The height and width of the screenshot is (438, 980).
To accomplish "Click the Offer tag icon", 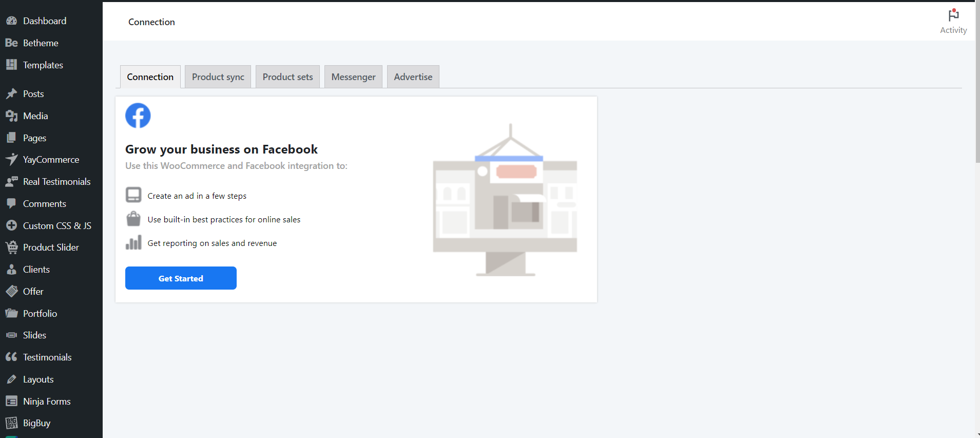I will tap(11, 291).
